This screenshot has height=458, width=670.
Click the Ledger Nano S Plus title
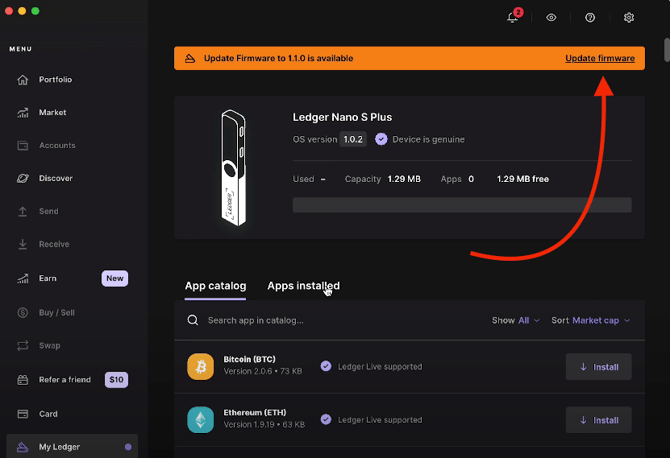[342, 117]
